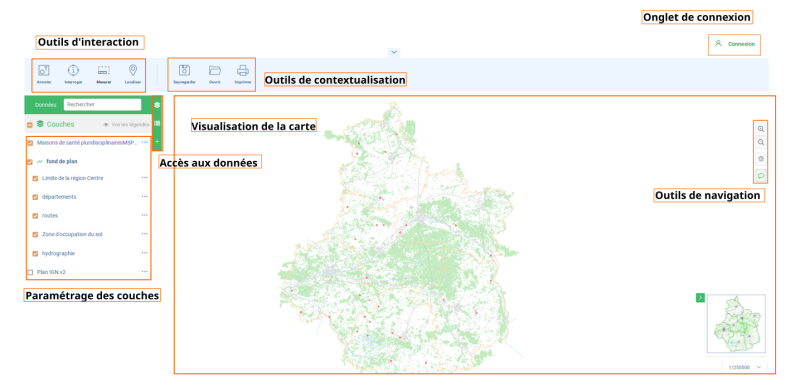
Task: Open options menu for routes layer
Action: 145,215
